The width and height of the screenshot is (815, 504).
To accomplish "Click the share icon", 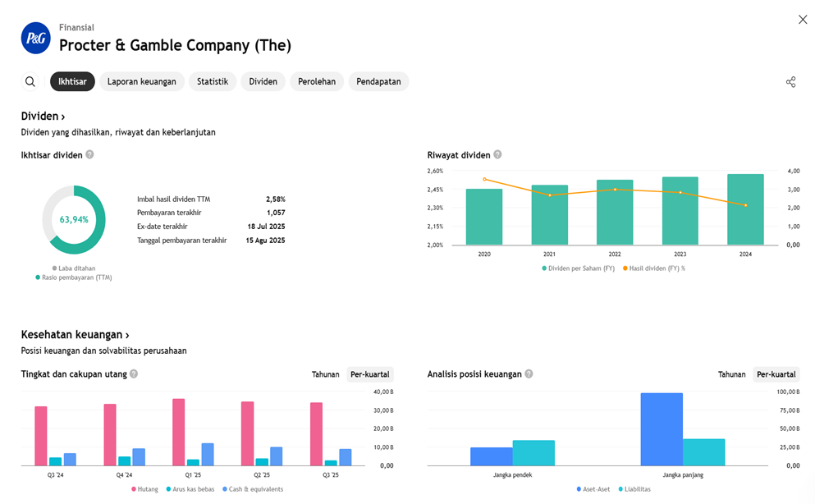I will click(790, 82).
